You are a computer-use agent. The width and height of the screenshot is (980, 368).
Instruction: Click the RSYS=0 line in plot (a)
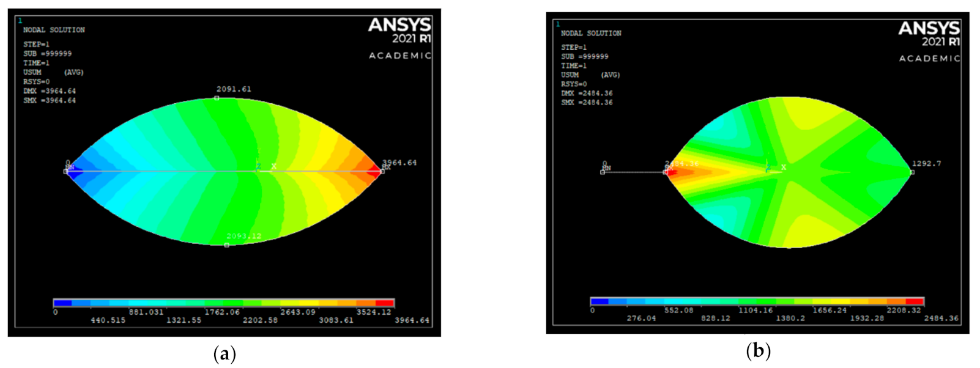tap(36, 81)
